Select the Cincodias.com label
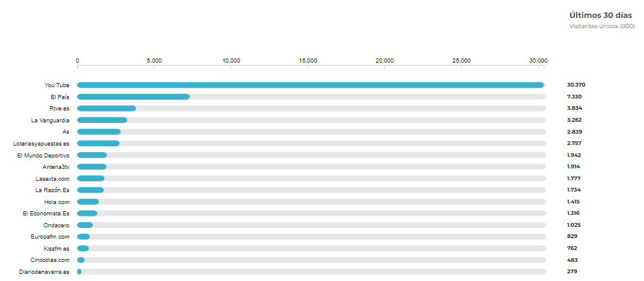The width and height of the screenshot is (644, 281). pyautogui.click(x=50, y=260)
